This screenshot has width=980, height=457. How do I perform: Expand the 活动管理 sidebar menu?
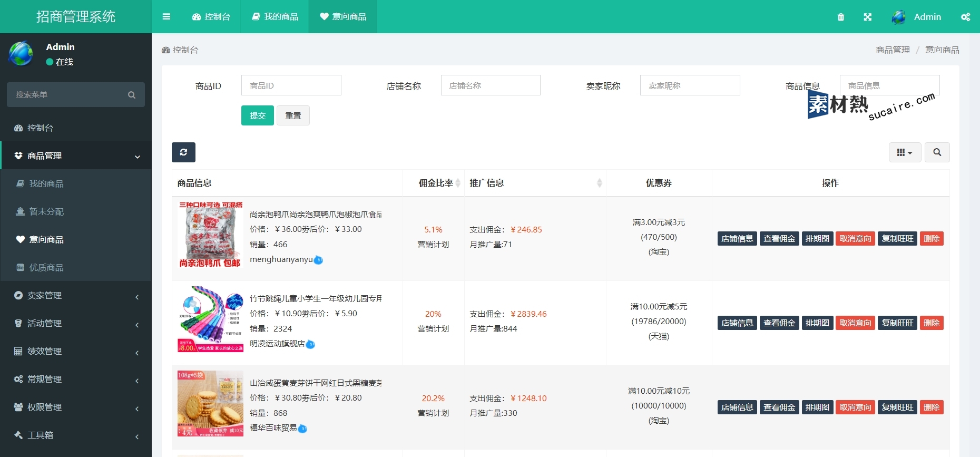76,323
